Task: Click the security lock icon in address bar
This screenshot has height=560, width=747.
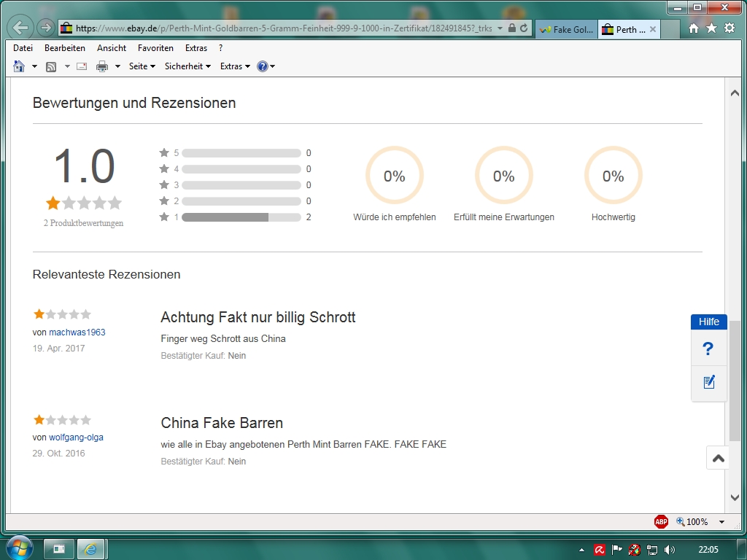Action: pyautogui.click(x=511, y=28)
